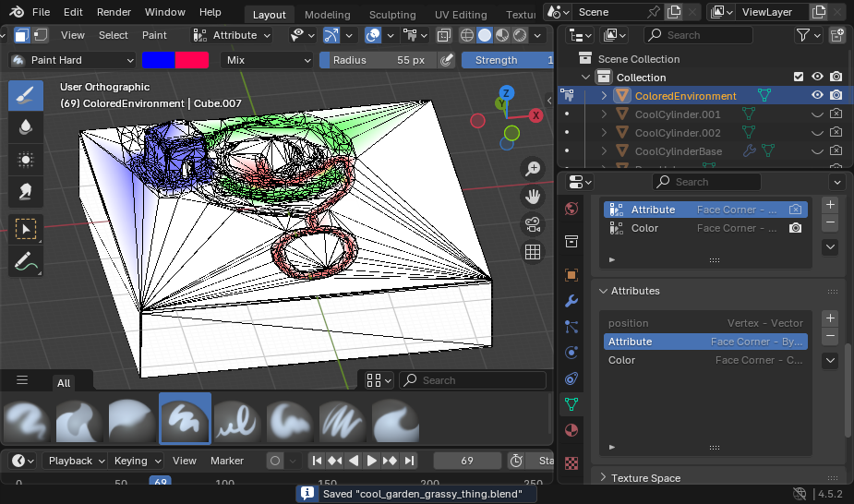Select the Blur tool in the toolbar
Image resolution: width=854 pixels, height=504 pixels.
point(26,127)
